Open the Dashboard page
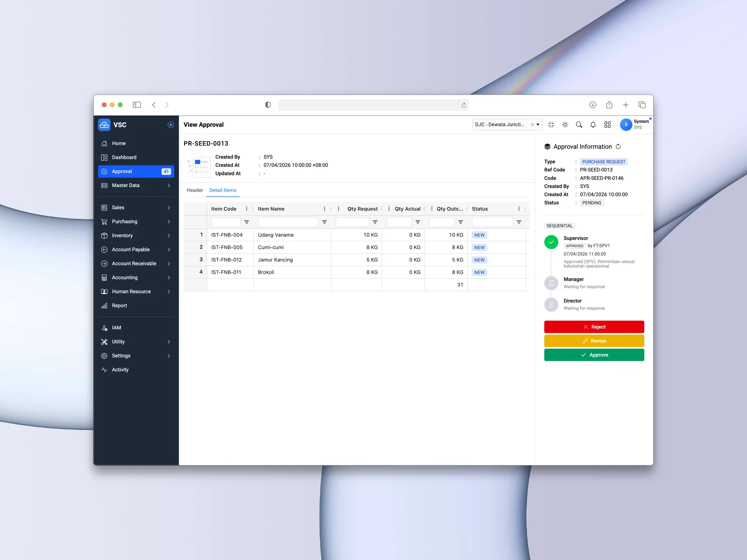747x560 pixels. [136, 157]
